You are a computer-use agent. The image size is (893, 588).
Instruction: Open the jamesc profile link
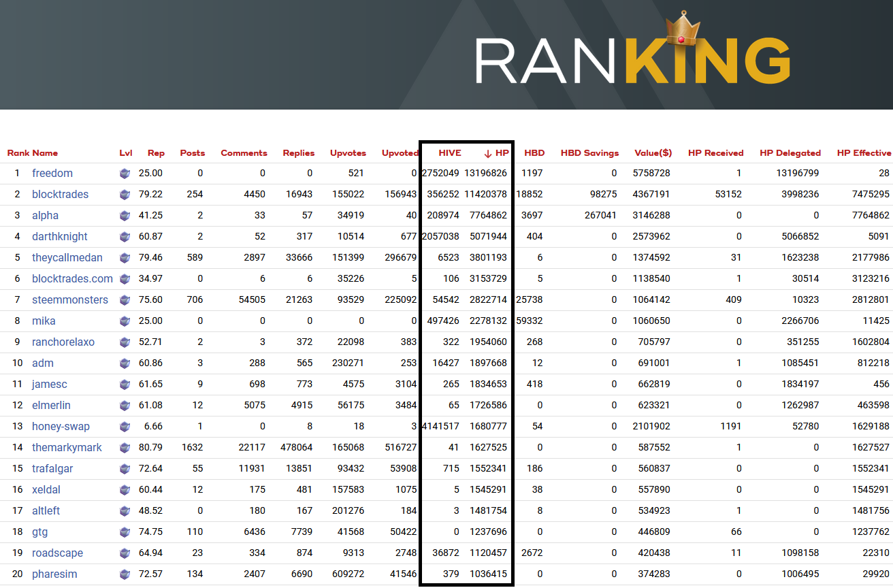click(x=50, y=385)
